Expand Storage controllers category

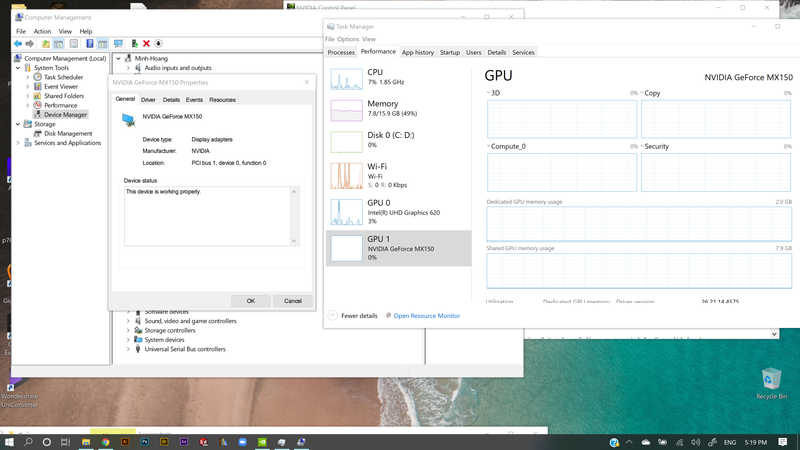(128, 331)
